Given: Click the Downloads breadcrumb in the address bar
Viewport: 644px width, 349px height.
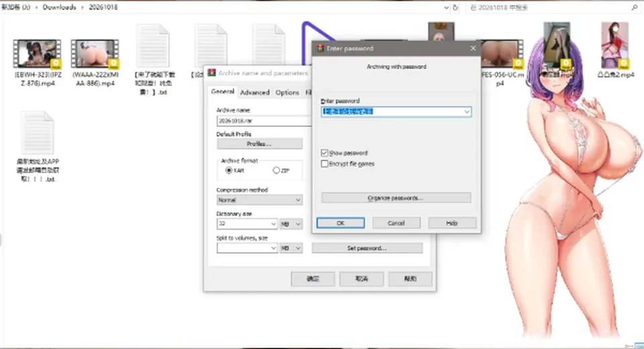Looking at the screenshot, I should [x=59, y=7].
